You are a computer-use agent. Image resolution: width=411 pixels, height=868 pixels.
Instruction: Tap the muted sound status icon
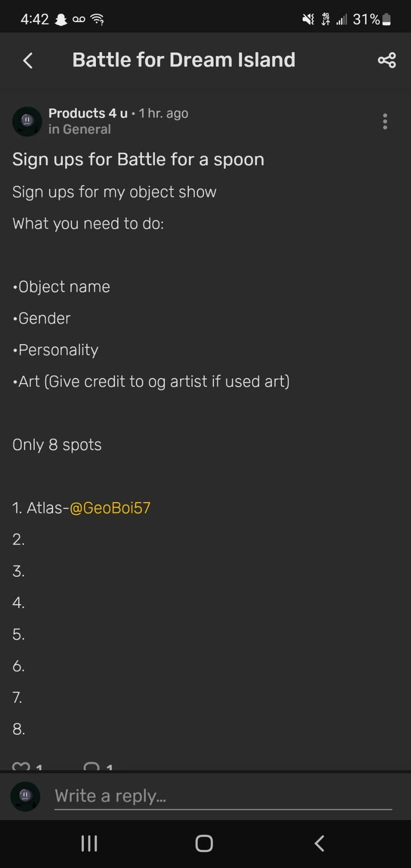pyautogui.click(x=308, y=20)
